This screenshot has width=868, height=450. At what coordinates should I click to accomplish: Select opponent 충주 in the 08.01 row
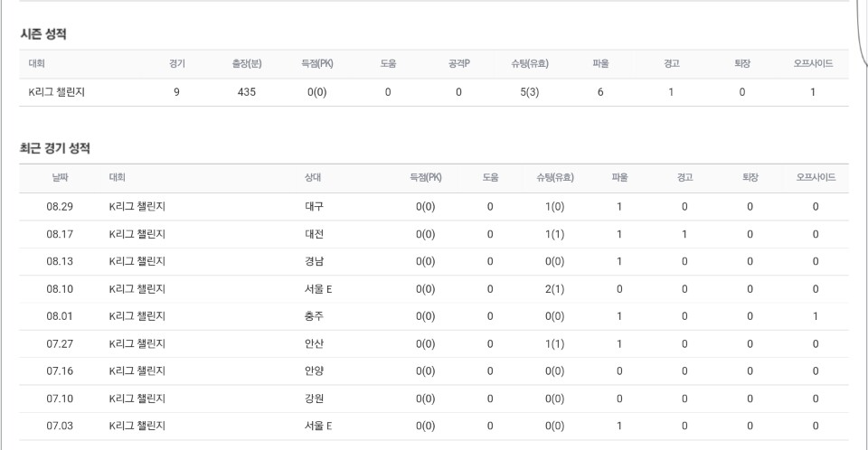(x=314, y=316)
